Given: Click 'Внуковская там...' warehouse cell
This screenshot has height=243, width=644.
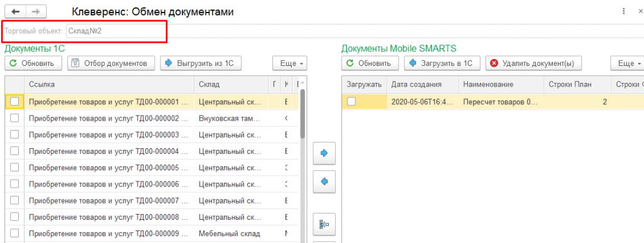Looking at the screenshot, I should point(231,118).
